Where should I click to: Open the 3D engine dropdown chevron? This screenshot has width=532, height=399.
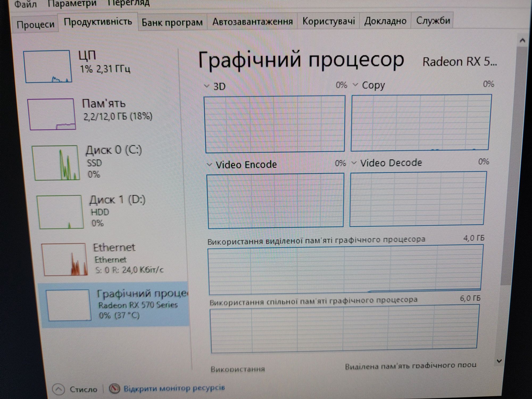pyautogui.click(x=206, y=86)
